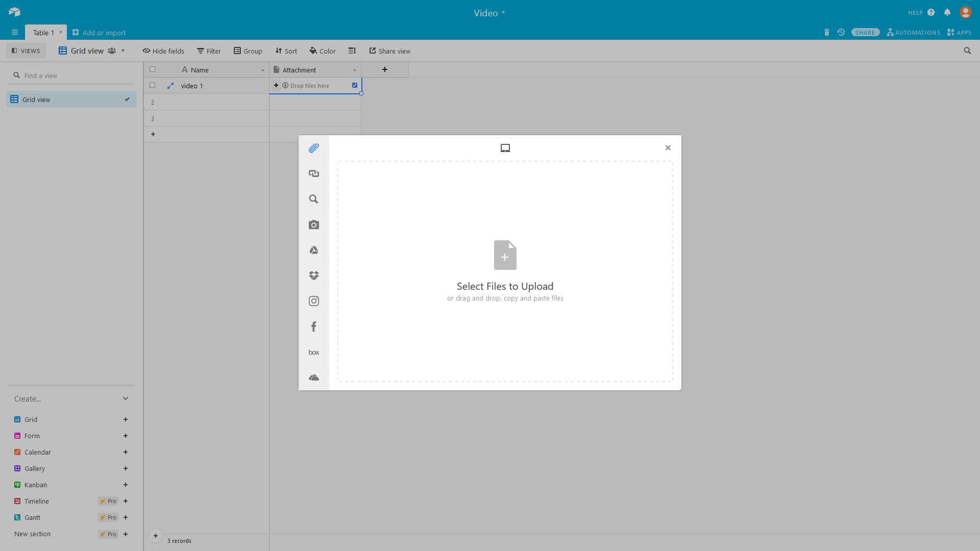
Task: Open the tables list hamburger menu
Action: coord(15,32)
